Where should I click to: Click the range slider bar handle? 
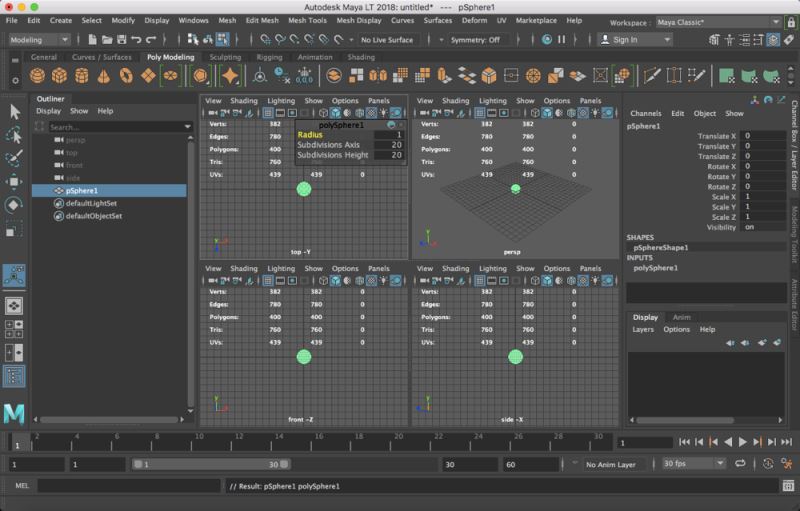pos(211,464)
